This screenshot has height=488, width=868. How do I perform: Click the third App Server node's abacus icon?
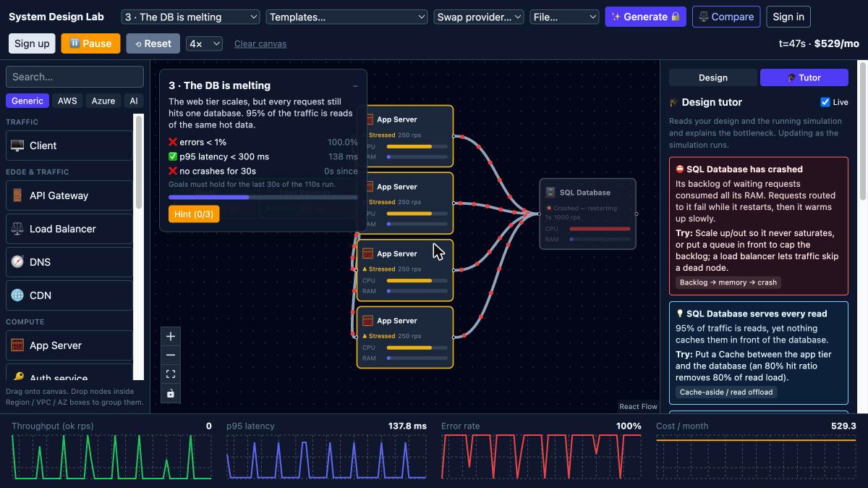click(367, 253)
